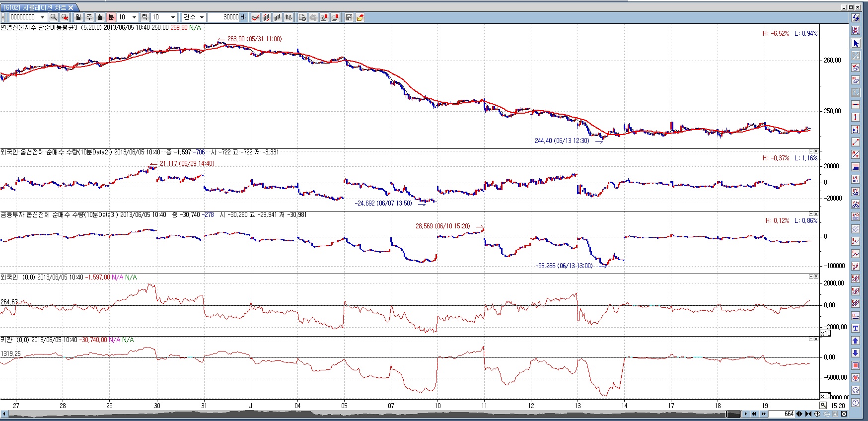
Task: Click the save diskette toolbar icon
Action: 349,17
